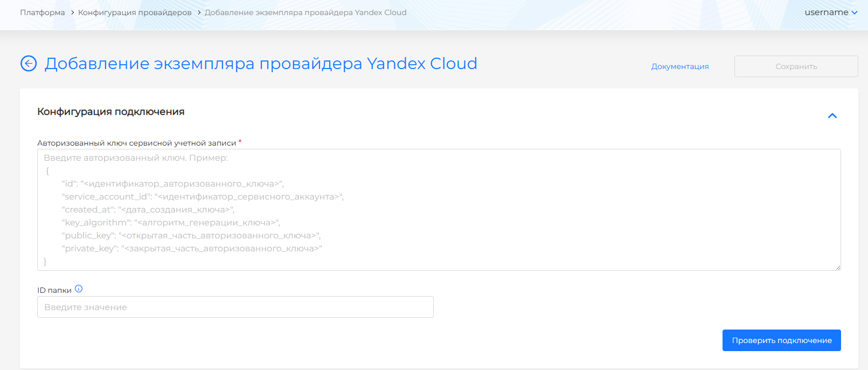The image size is (868, 370).
Task: Open the Документация link
Action: tap(680, 66)
